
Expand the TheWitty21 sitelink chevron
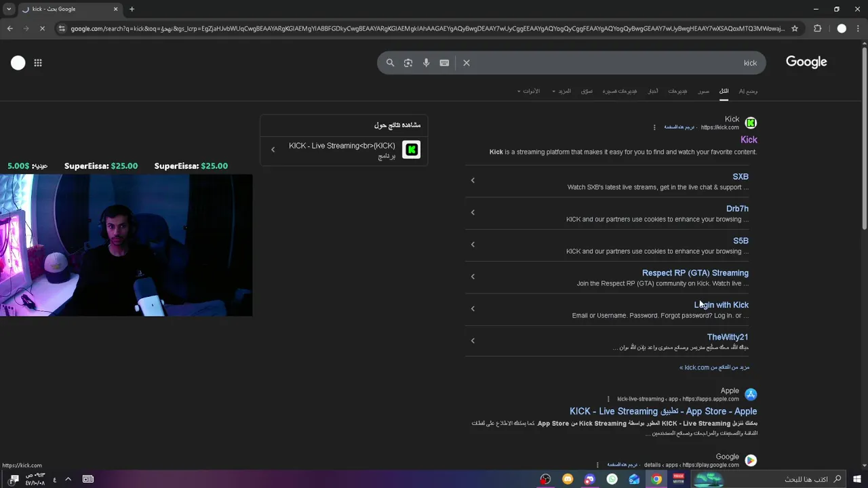coord(473,340)
